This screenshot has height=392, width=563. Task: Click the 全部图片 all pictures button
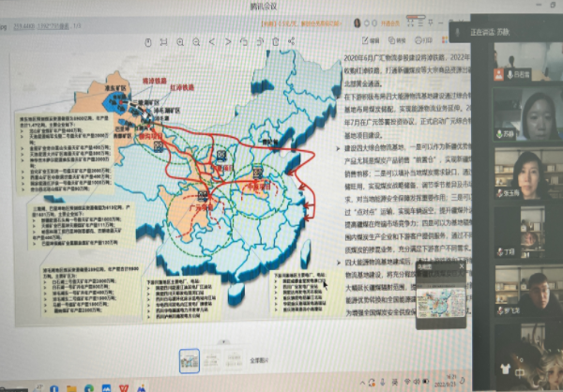(259, 360)
